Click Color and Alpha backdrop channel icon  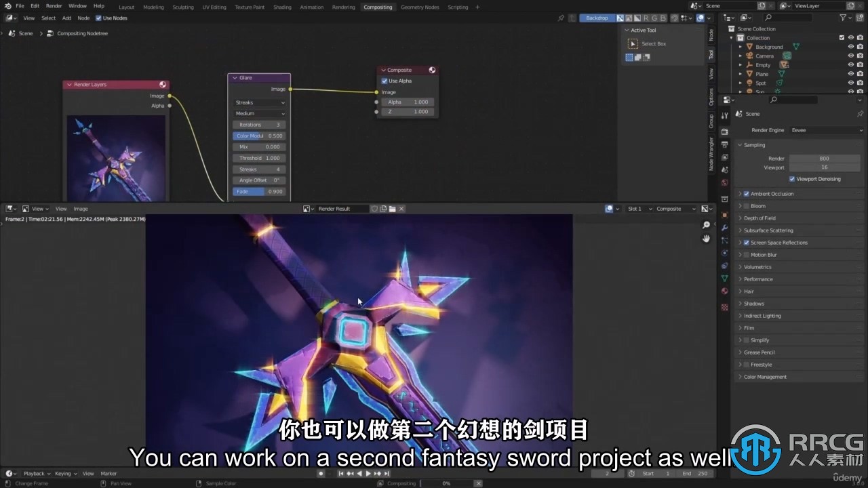tap(620, 18)
